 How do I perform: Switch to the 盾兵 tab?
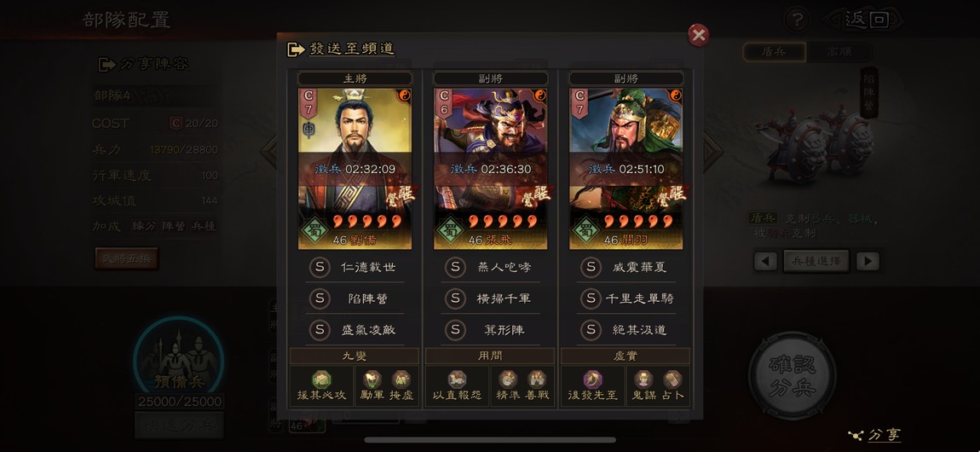pos(774,53)
